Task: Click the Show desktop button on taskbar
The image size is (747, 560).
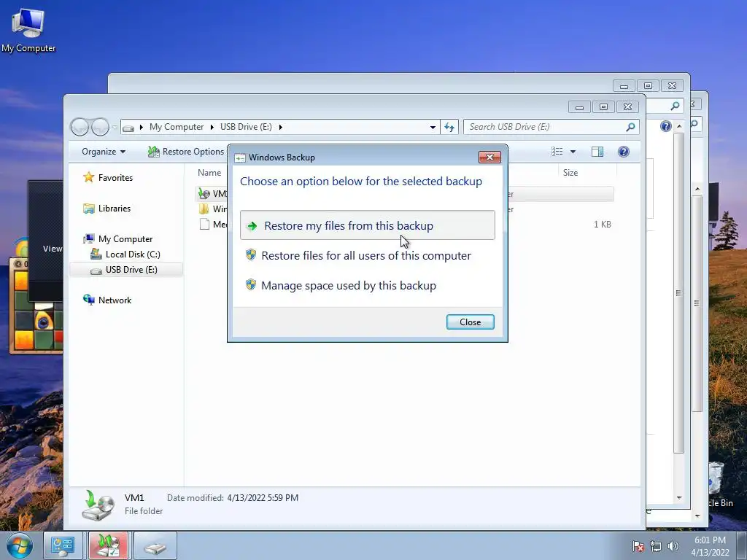Action: pyautogui.click(x=742, y=545)
